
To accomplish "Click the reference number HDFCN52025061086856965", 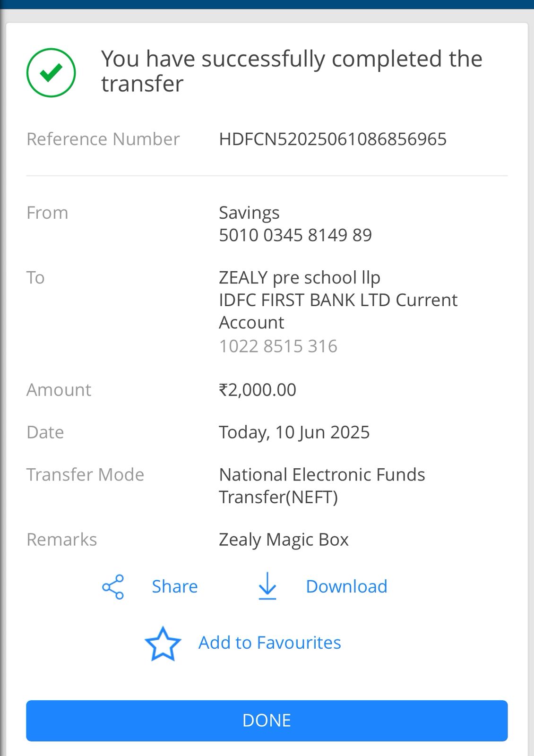I will pos(333,139).
